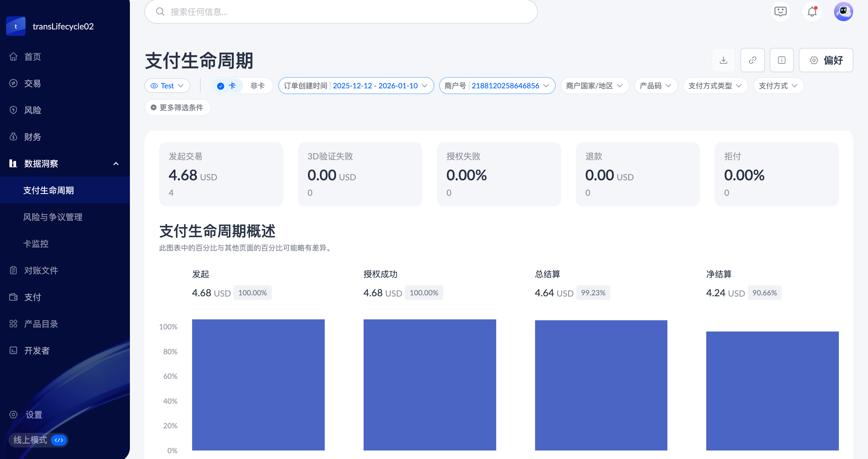Click the copy link icon button
868x459 pixels.
tap(752, 60)
